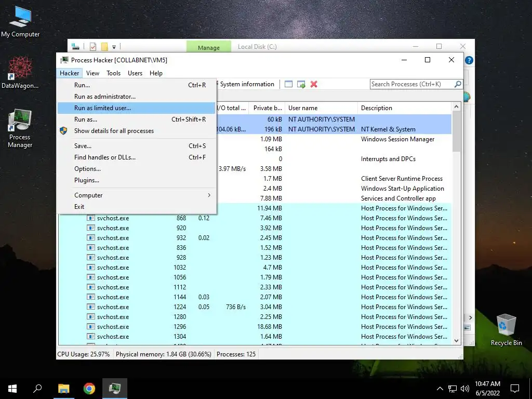Image resolution: width=532 pixels, height=399 pixels.
Task: Sort by User name column header
Action: pos(321,108)
